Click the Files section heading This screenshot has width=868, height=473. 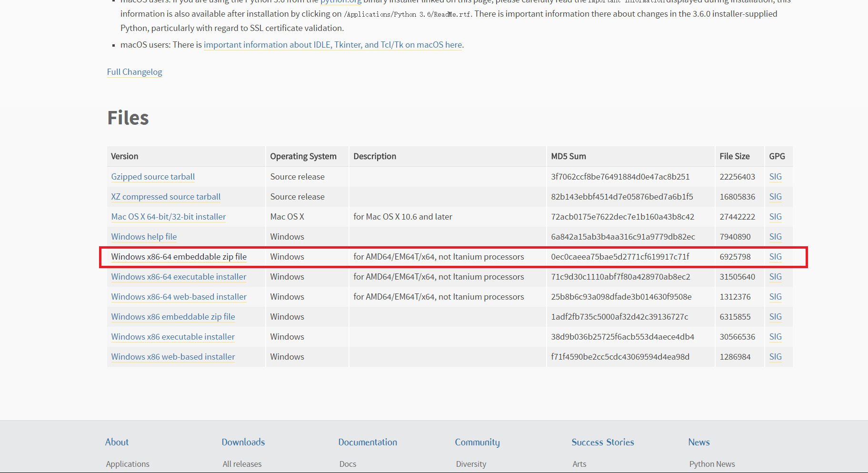128,118
